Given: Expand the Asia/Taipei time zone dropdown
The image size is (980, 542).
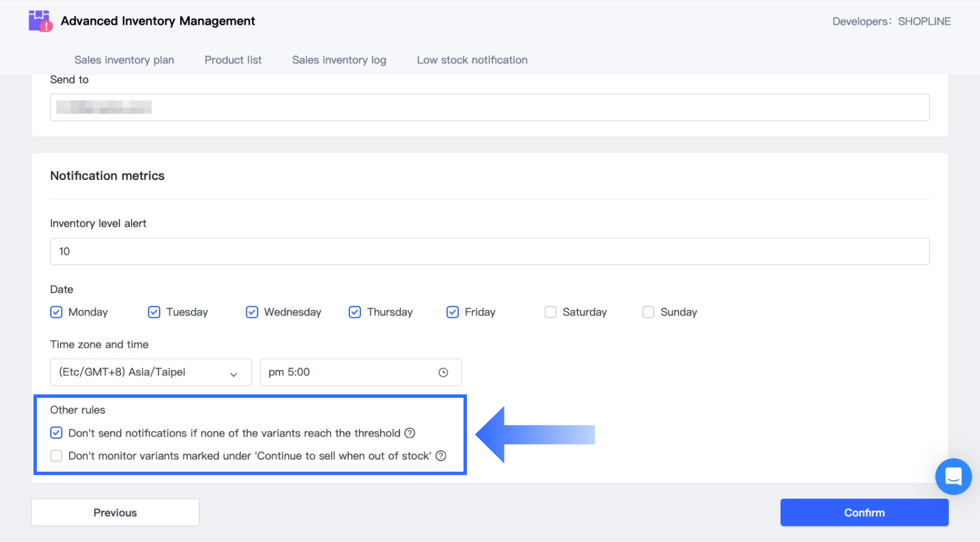Looking at the screenshot, I should (150, 372).
